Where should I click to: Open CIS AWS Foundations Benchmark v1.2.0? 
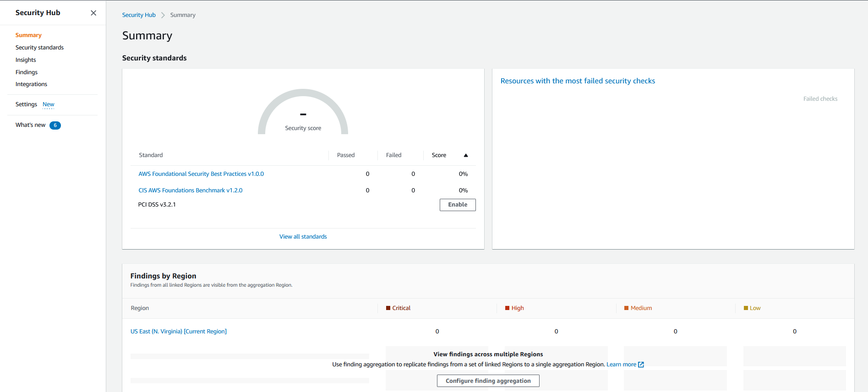tap(191, 191)
